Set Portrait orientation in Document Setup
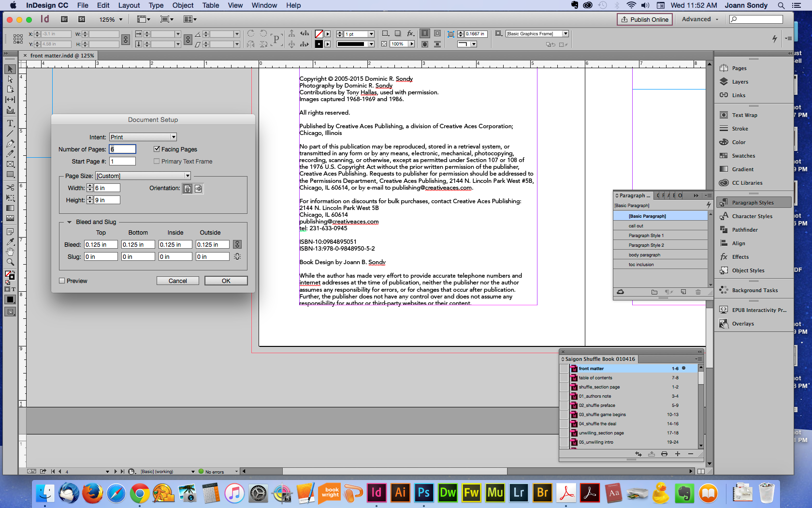 188,188
